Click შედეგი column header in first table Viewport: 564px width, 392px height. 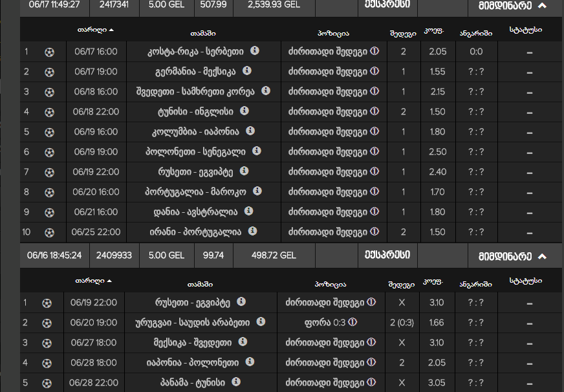click(x=403, y=34)
